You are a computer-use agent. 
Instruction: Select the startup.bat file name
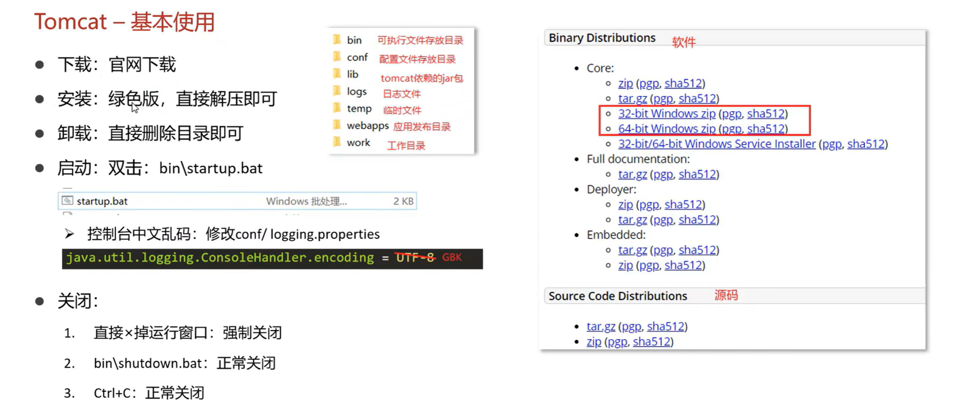click(x=102, y=201)
